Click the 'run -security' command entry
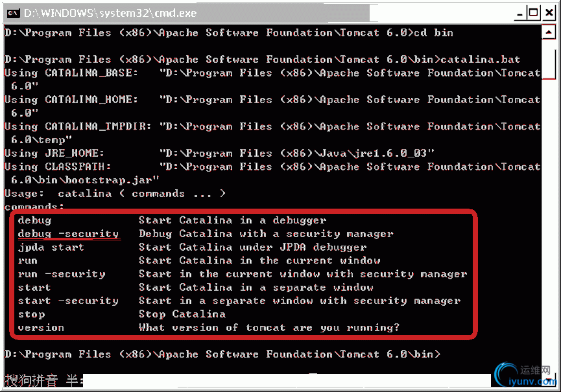Screen dimensions: 561x392 (x=62, y=274)
